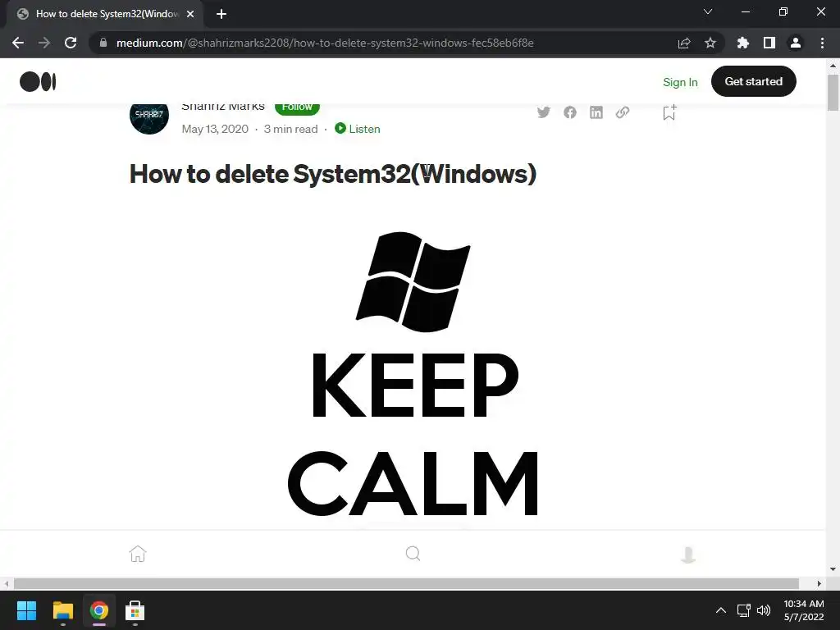Open Microsoft Store from taskbar

tap(135, 610)
